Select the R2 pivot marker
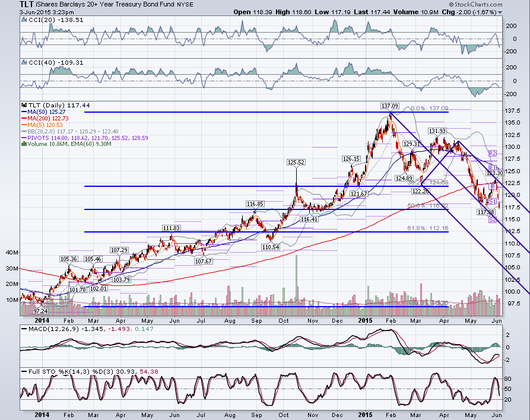 click(x=493, y=154)
